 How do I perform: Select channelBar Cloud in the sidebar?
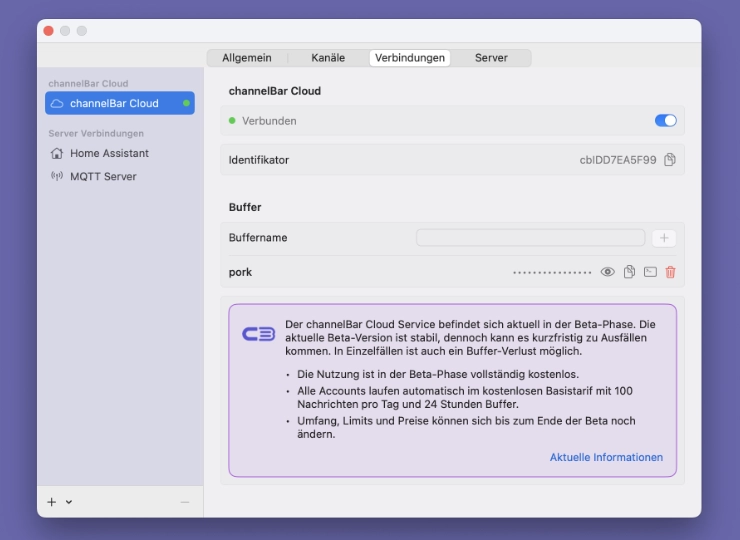[x=120, y=103]
